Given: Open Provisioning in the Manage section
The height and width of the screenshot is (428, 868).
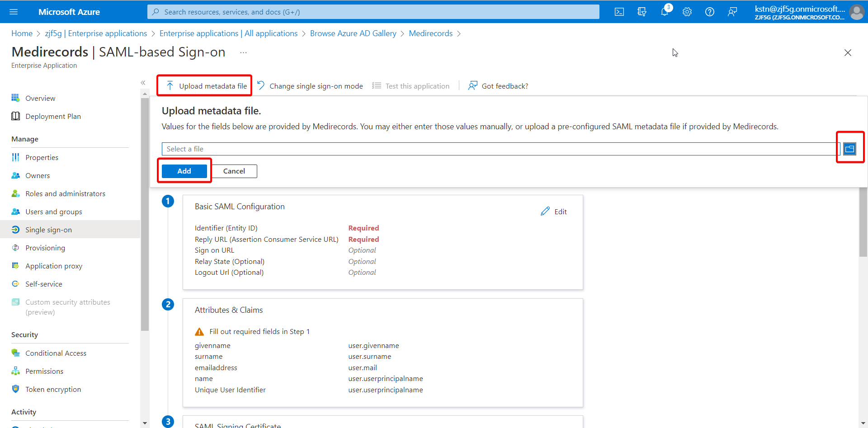Looking at the screenshot, I should point(45,248).
